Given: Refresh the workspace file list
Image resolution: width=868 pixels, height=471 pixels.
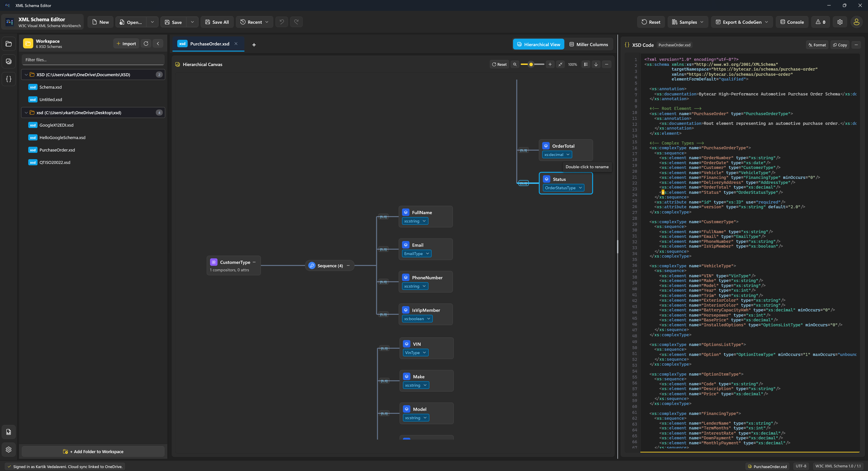Looking at the screenshot, I should tap(146, 43).
